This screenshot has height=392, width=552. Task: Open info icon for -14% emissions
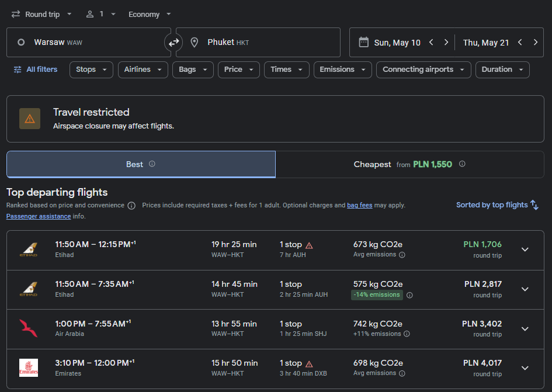coord(409,295)
